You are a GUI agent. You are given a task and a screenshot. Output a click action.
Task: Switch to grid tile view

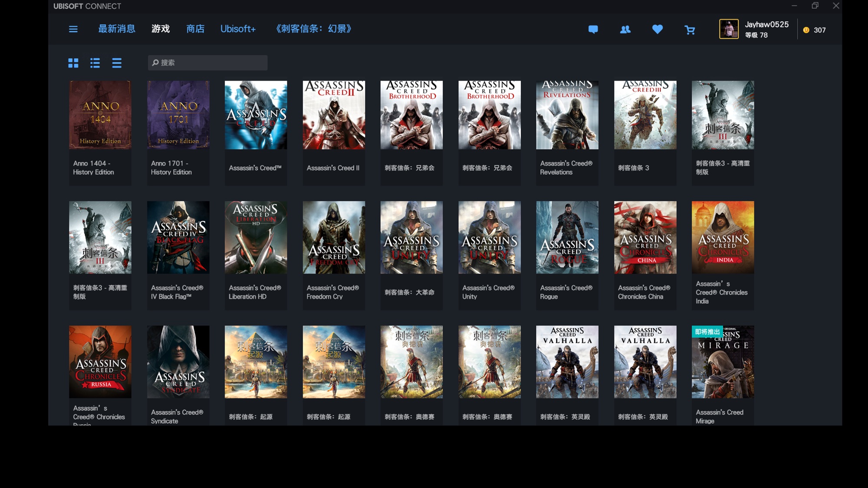(x=73, y=63)
